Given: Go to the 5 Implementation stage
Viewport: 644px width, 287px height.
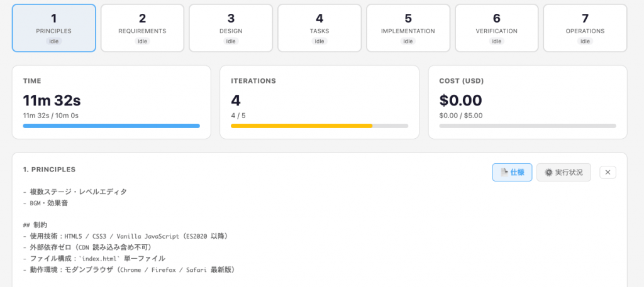Looking at the screenshot, I should (408, 28).
